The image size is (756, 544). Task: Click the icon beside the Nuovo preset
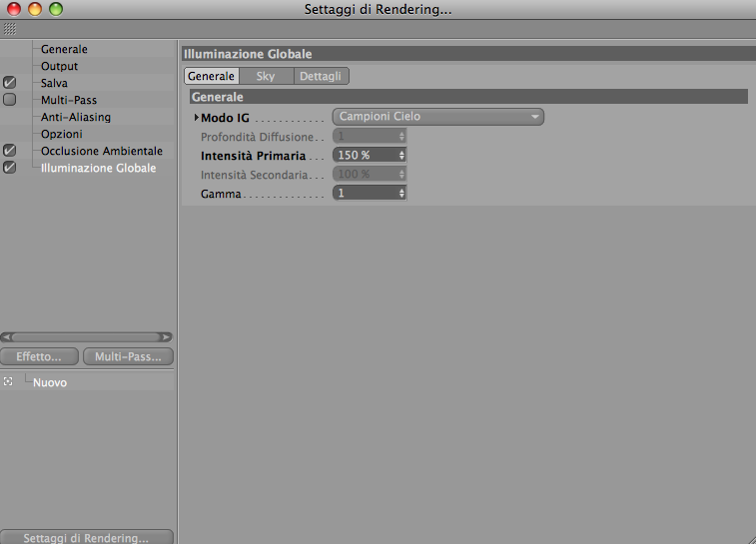pos(8,381)
